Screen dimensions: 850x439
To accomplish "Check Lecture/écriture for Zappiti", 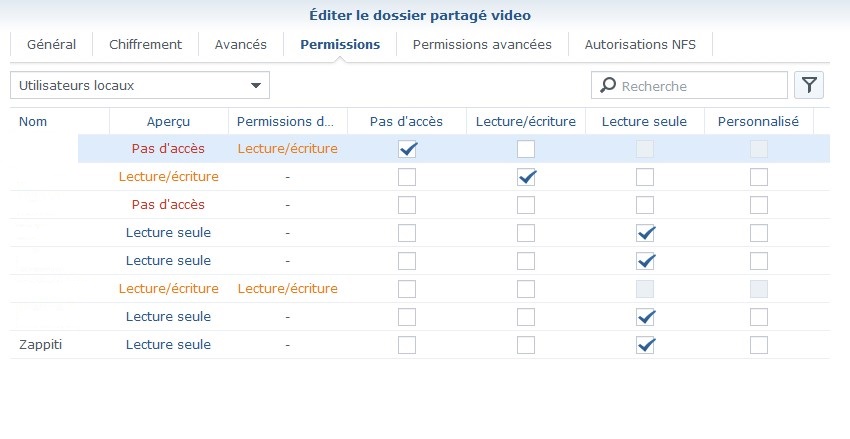I will point(526,345).
